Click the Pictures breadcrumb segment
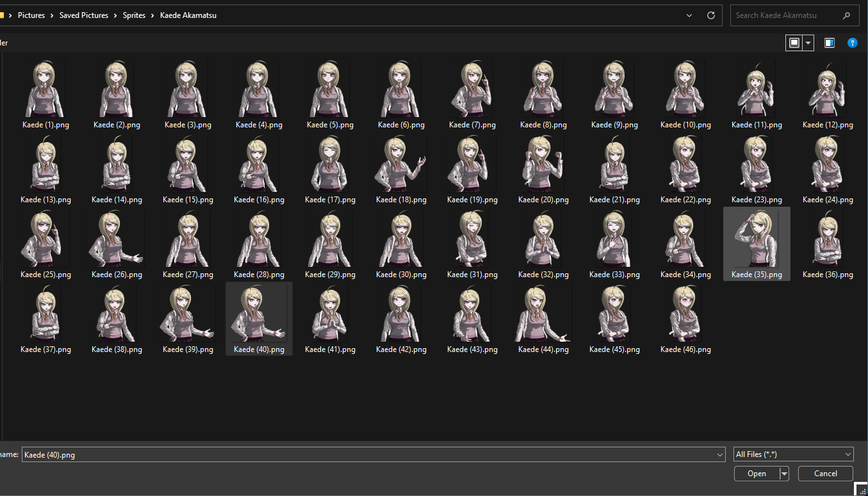Screen dimensions: 868x496 [31, 15]
